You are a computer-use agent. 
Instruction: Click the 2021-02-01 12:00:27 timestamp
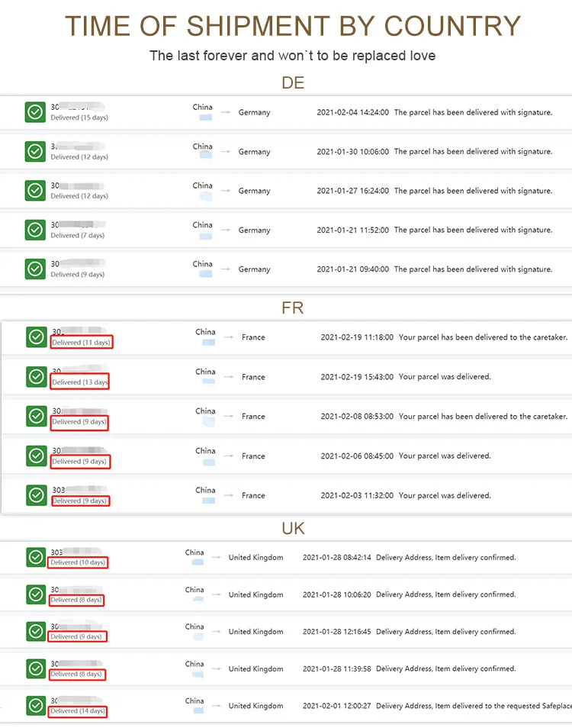pyautogui.click(x=337, y=706)
